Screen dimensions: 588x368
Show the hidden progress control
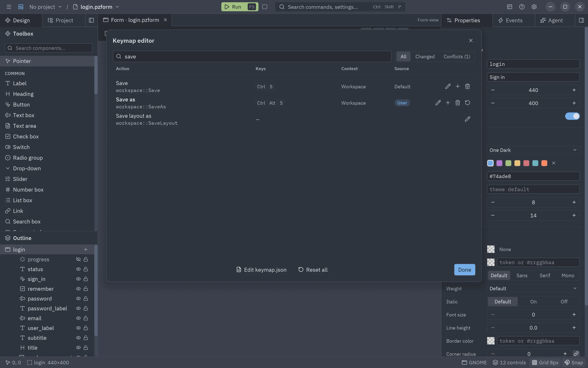[x=78, y=259]
